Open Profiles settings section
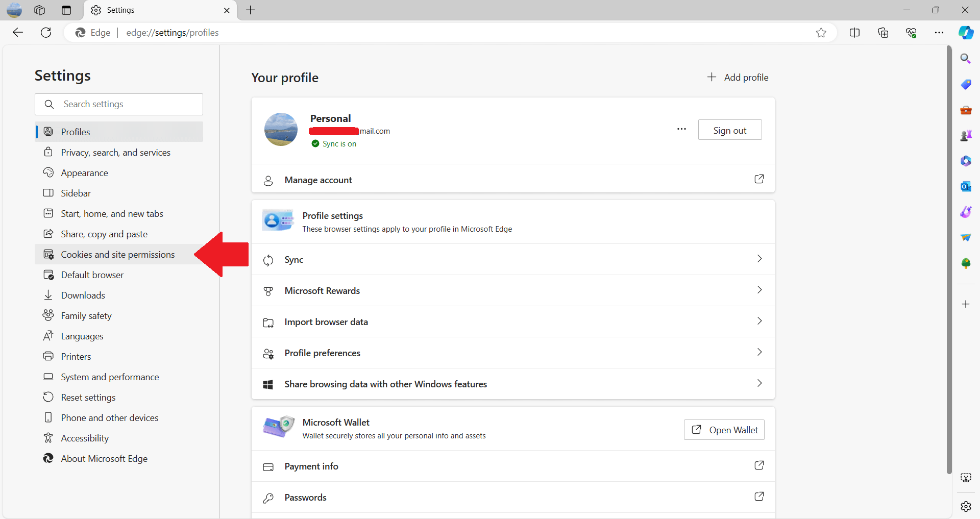The height and width of the screenshot is (519, 980). coord(119,132)
